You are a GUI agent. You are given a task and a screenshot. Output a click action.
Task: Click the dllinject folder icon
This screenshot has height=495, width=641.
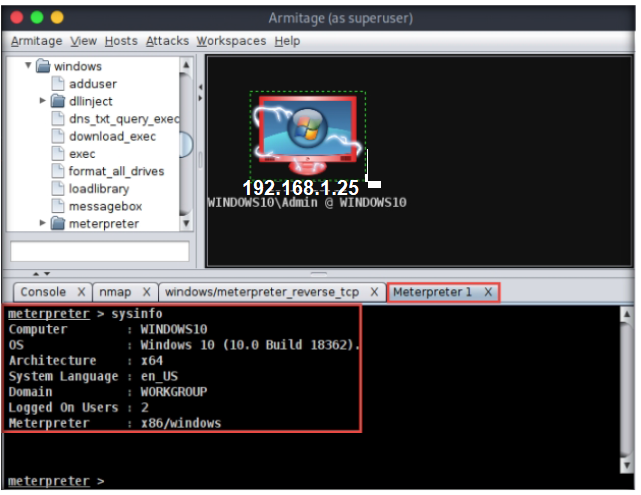58,101
